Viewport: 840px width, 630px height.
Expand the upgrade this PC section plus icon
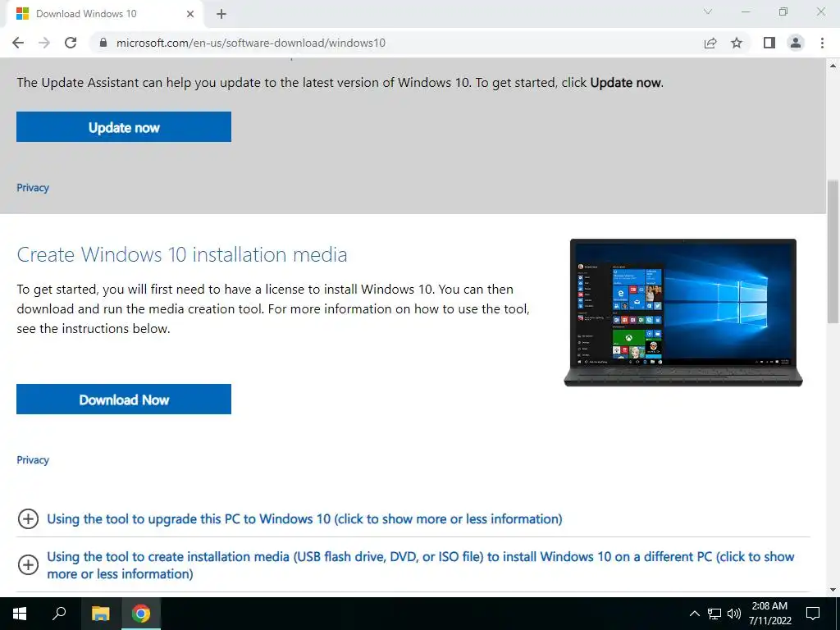pos(28,518)
